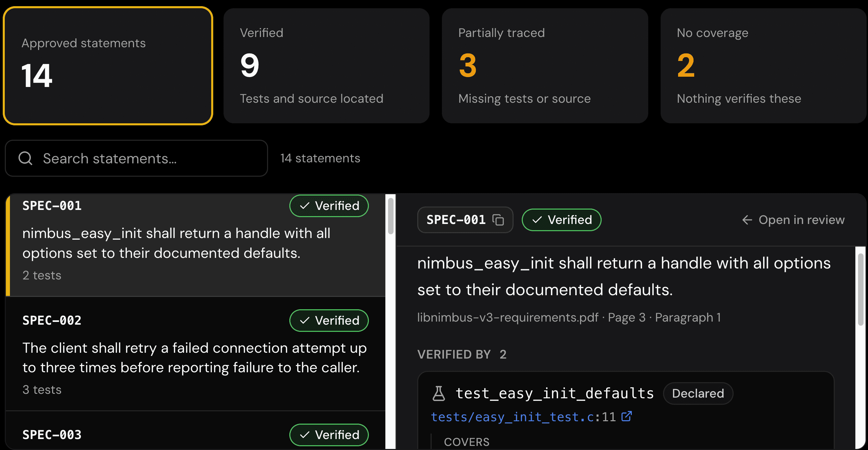Click the search magnifier icon
This screenshot has width=868, height=450.
click(x=25, y=158)
